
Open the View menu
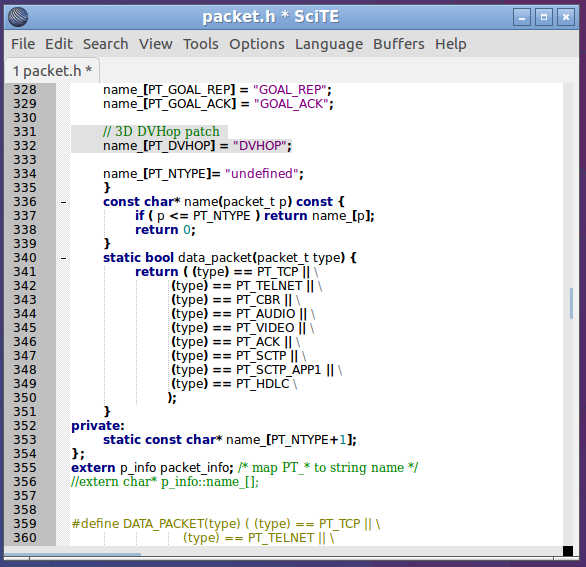coord(156,44)
